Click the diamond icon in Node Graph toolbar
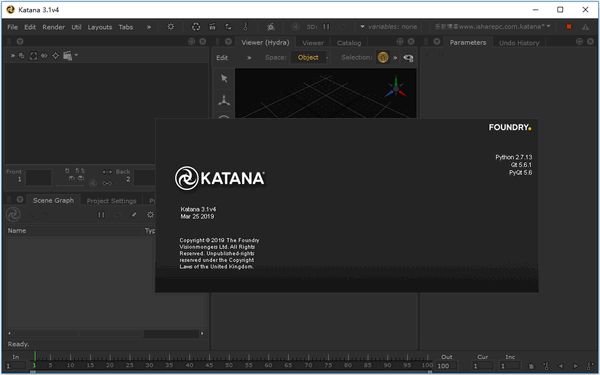This screenshot has width=600, height=375. 55,56
